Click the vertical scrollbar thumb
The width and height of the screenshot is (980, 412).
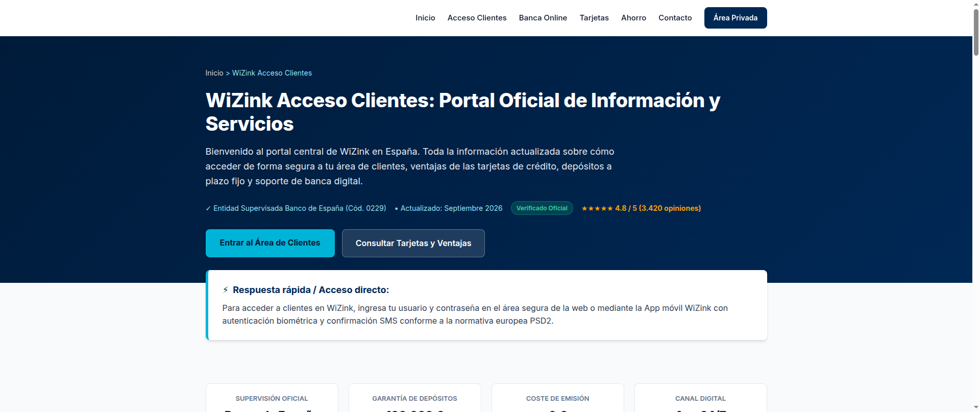(x=976, y=32)
